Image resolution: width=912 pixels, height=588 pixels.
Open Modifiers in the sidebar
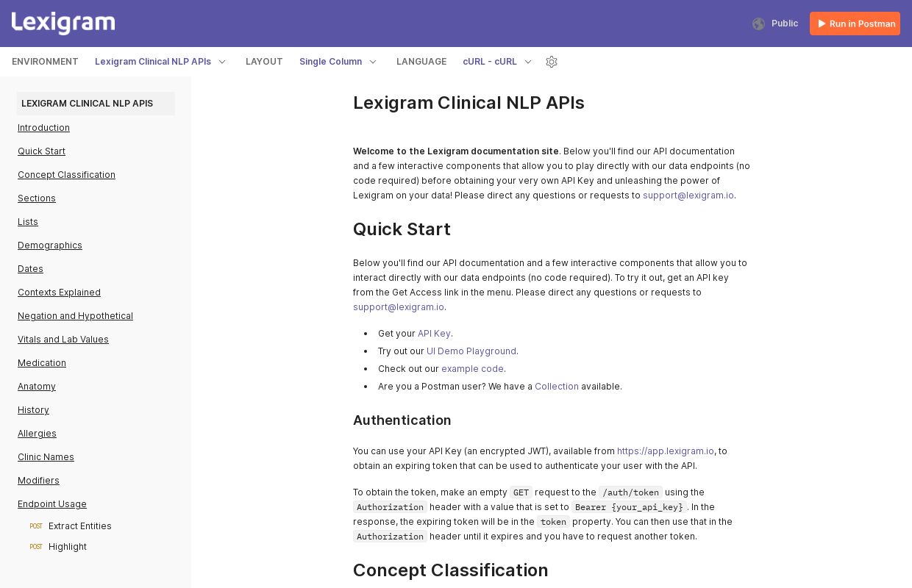[x=38, y=481]
